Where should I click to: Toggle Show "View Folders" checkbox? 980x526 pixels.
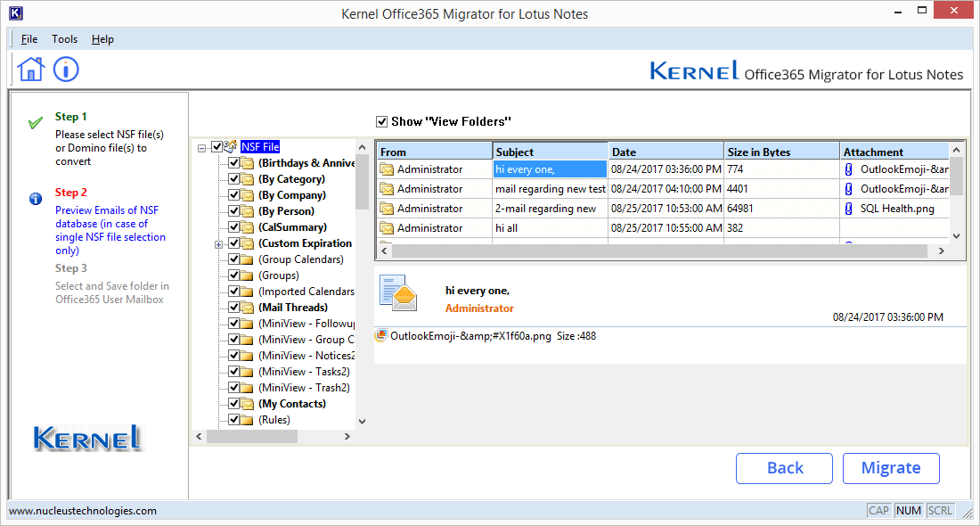coord(382,121)
